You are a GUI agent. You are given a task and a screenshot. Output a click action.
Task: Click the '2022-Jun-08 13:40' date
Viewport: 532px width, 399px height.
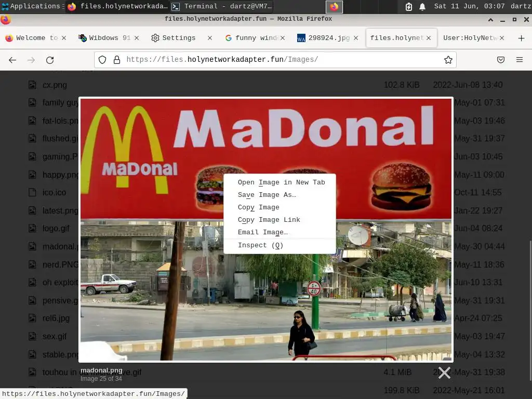tap(468, 85)
